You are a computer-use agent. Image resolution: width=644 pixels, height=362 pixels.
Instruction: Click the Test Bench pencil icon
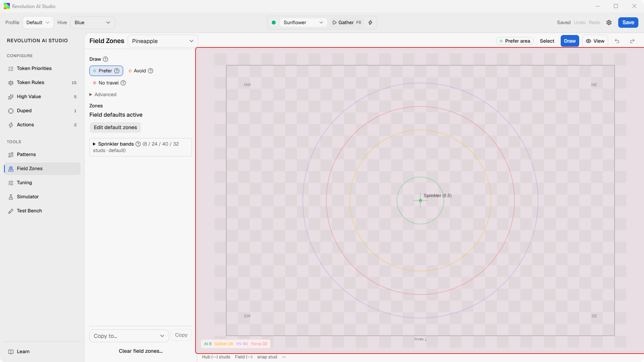pyautogui.click(x=11, y=211)
